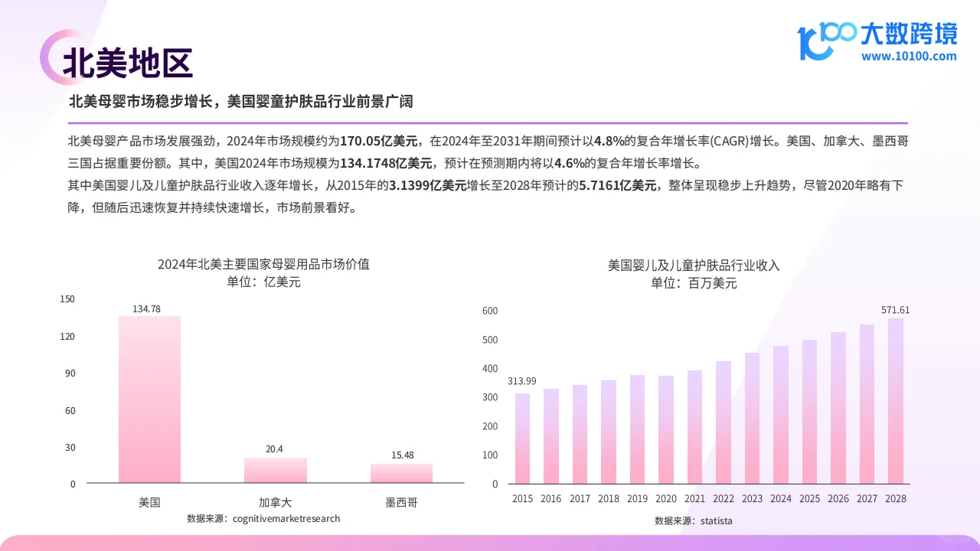Select the 2015 bar labeled 313.99
Screen dimensions: 980x551
pyautogui.click(x=522, y=436)
